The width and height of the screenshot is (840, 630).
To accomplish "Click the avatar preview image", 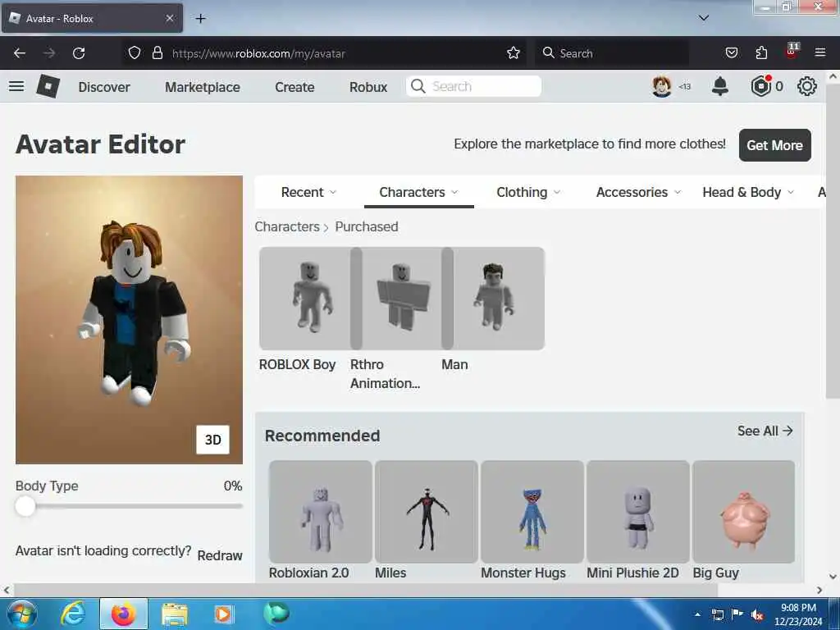I will [129, 320].
